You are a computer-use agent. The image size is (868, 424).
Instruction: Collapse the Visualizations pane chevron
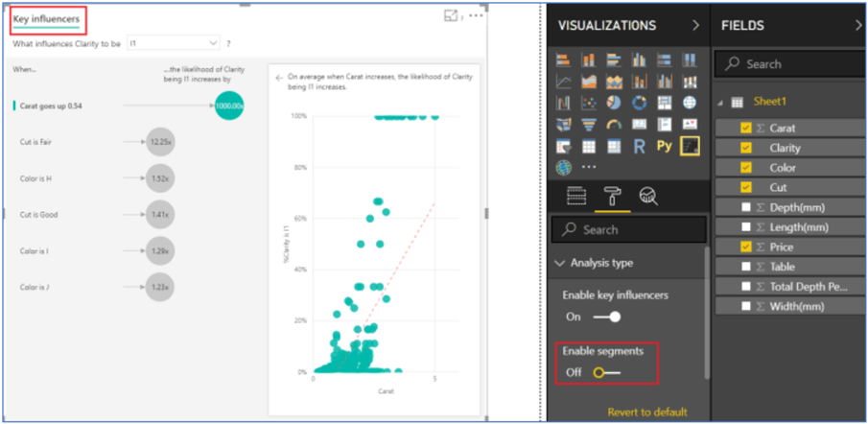(x=696, y=25)
